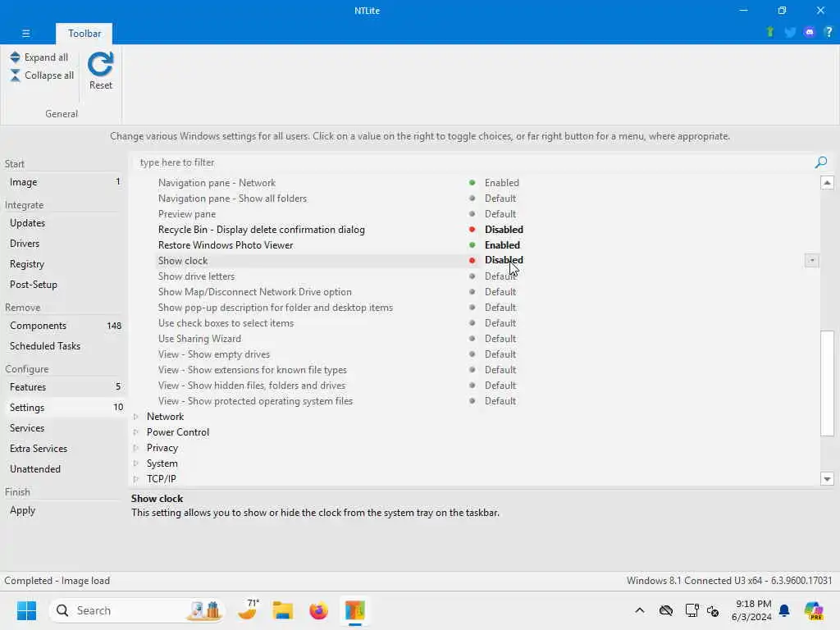Open the weather widget on taskbar
Image resolution: width=840 pixels, height=630 pixels.
pos(248,610)
